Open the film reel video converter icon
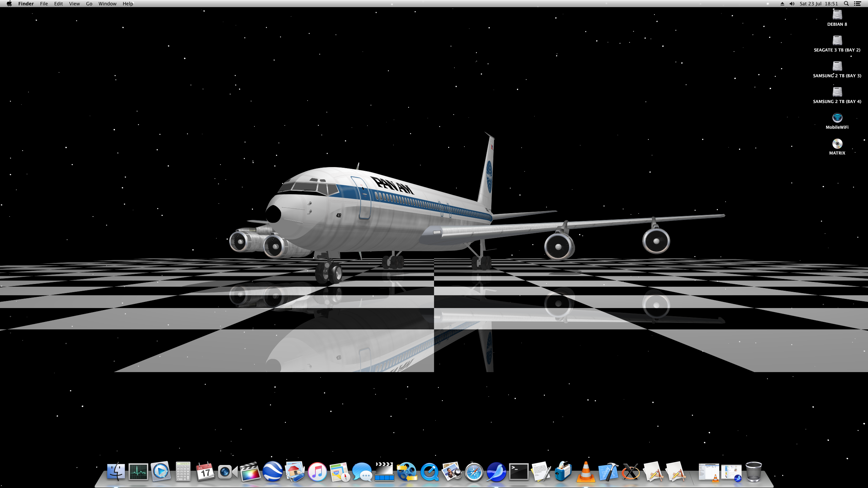 pyautogui.click(x=407, y=471)
